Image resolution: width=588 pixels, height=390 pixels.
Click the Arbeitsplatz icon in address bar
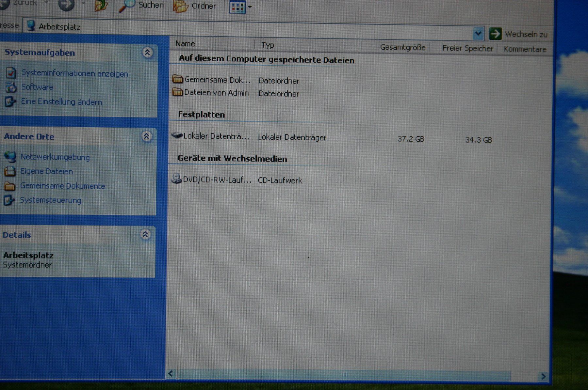pos(31,25)
